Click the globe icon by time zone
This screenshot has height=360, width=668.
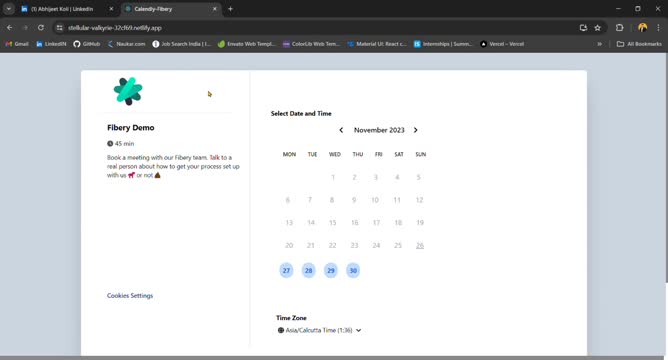coord(281,330)
